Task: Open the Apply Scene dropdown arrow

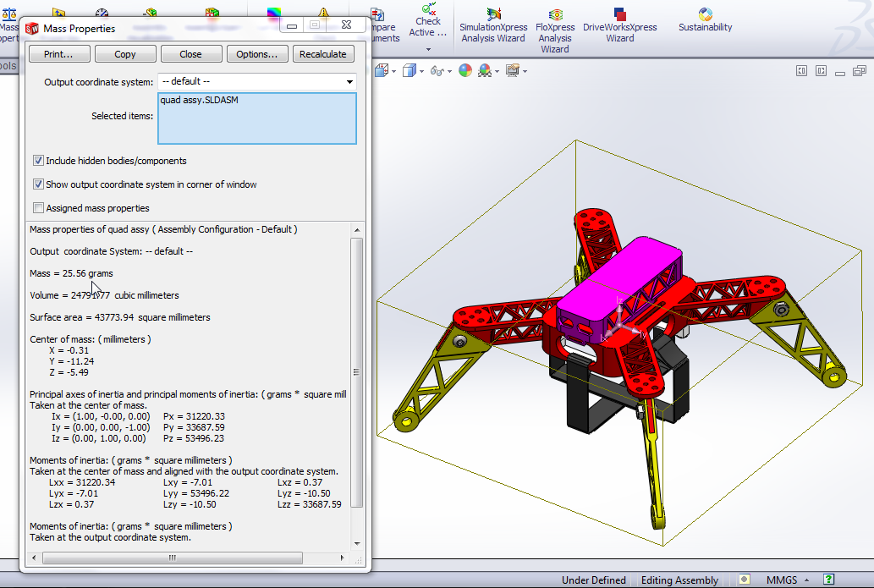Action: click(x=497, y=71)
